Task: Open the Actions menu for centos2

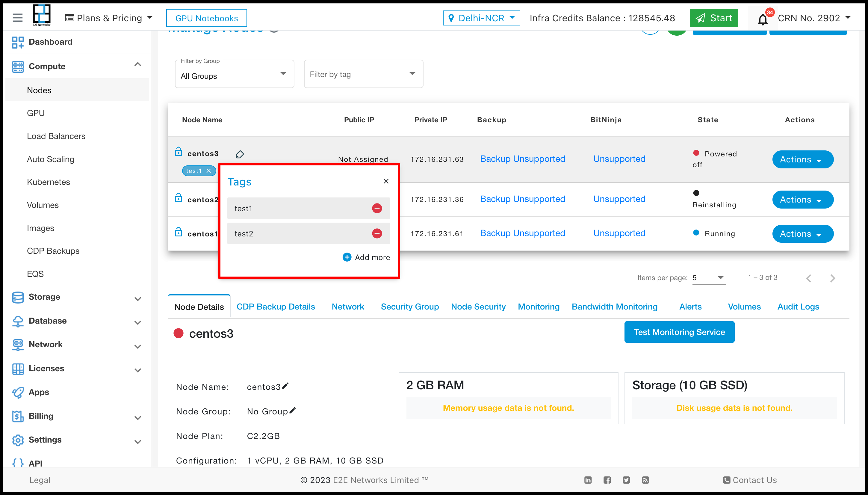Action: 803,200
